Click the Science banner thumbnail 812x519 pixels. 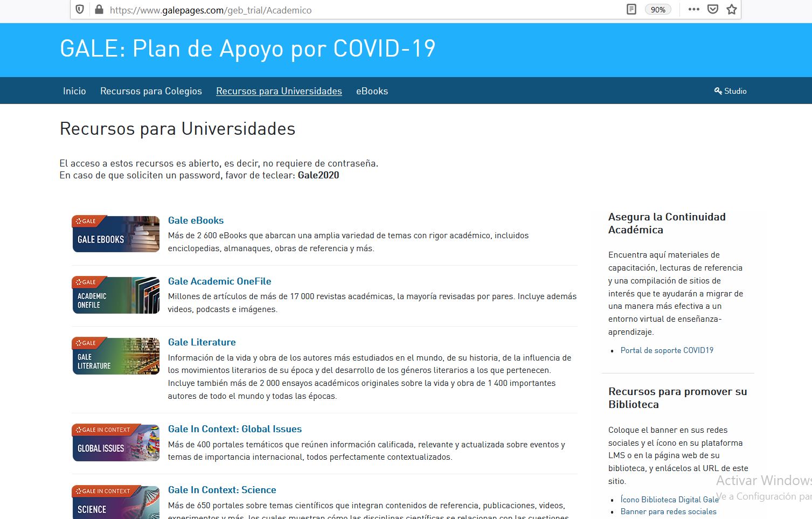(116, 502)
